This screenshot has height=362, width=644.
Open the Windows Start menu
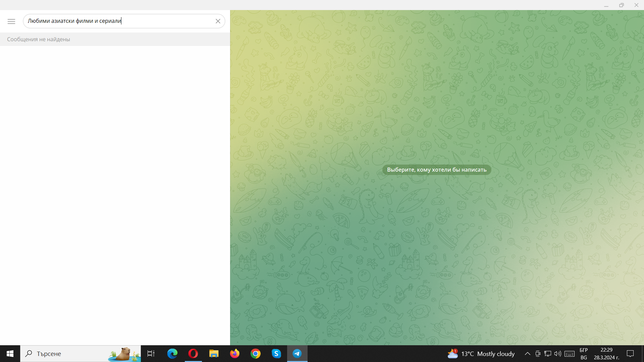pyautogui.click(x=10, y=354)
